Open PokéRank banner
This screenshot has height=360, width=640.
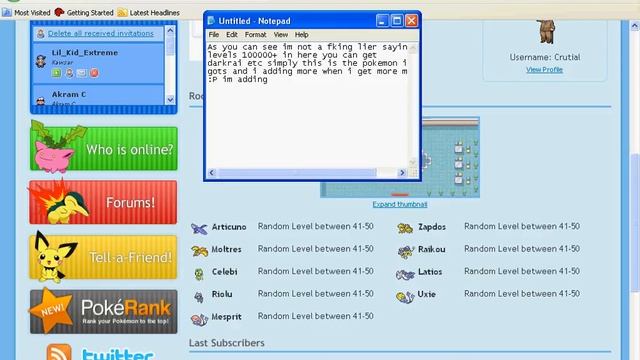point(104,311)
